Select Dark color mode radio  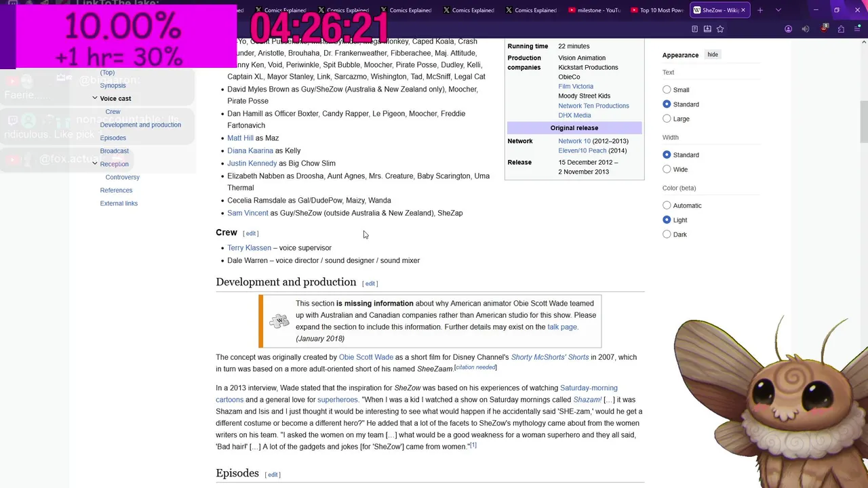tap(667, 235)
